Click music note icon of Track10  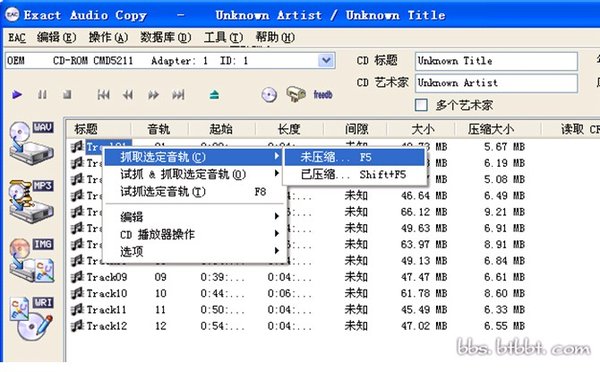click(77, 293)
